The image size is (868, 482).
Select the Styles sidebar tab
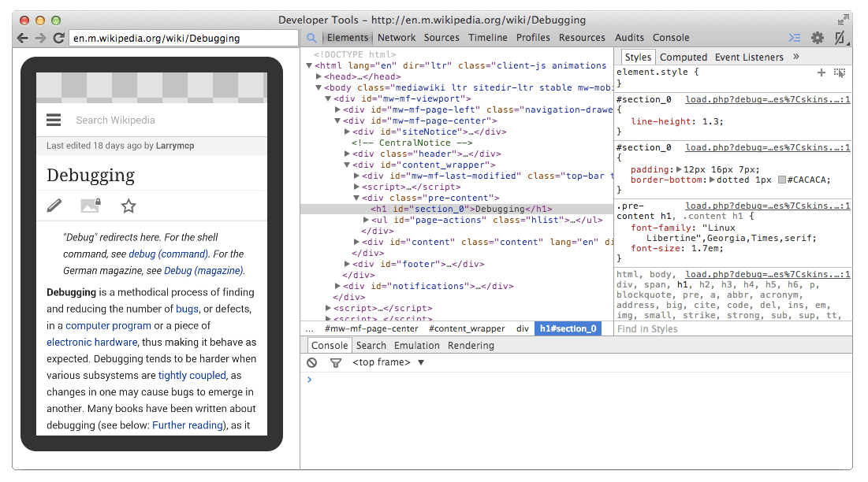(638, 57)
